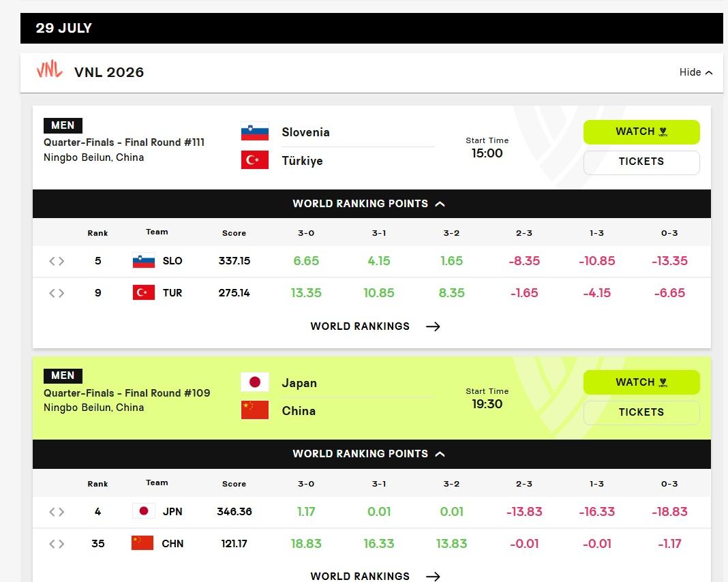The image size is (728, 582).
Task: Click China flag in match header
Action: tap(255, 410)
